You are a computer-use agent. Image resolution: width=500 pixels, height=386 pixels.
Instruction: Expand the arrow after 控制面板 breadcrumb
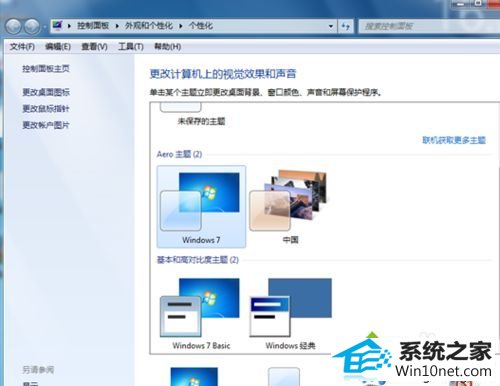coord(117,26)
